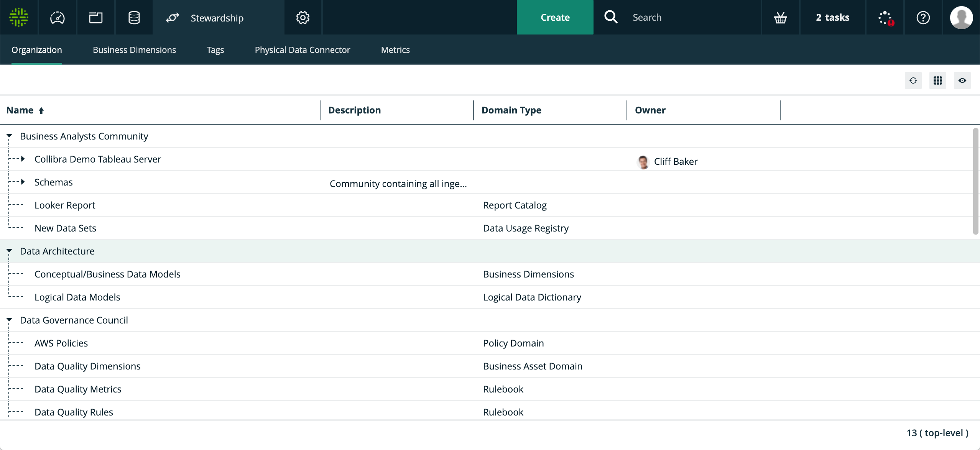Collapse the Data Governance Council node
This screenshot has width=980, height=450.
pyautogui.click(x=10, y=320)
